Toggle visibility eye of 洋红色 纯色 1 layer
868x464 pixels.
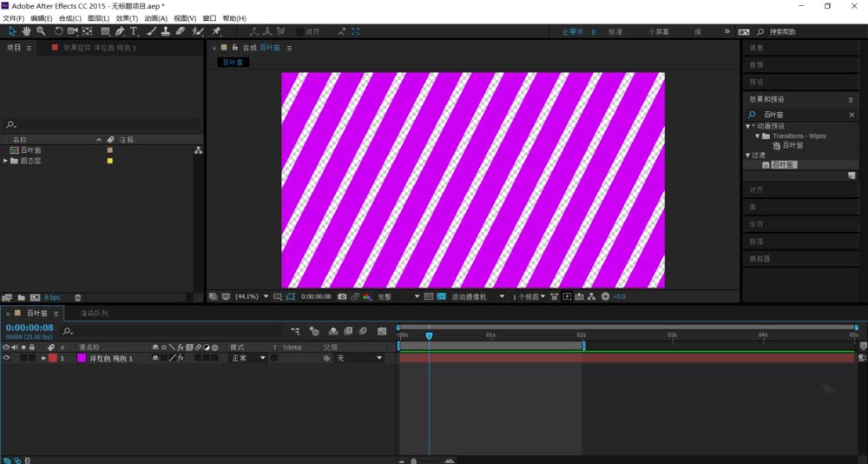click(x=6, y=358)
